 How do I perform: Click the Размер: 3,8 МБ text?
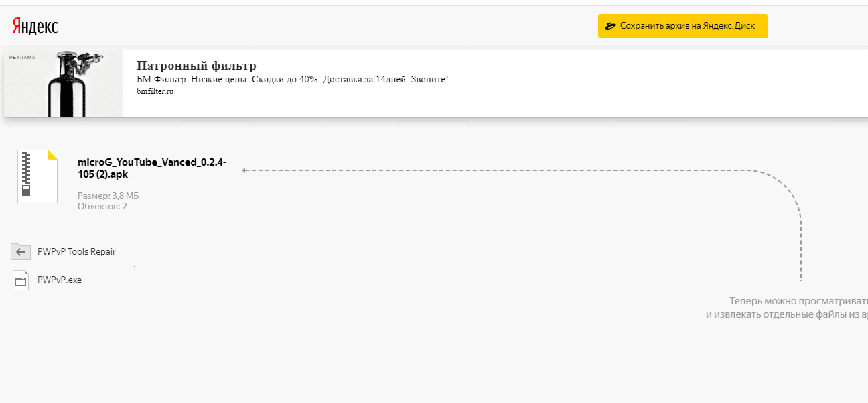point(108,196)
